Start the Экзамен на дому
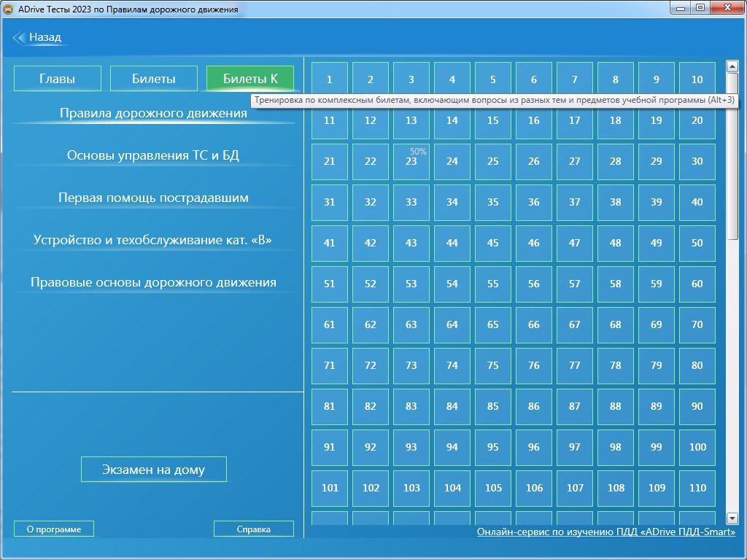Screen dimensions: 747x560 153,470
